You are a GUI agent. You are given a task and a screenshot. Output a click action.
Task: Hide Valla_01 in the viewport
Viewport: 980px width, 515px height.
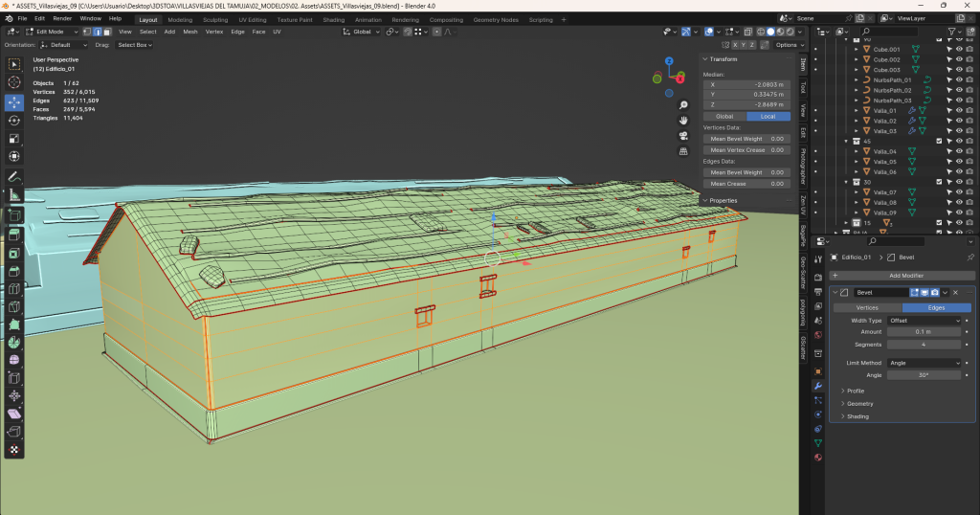[959, 111]
